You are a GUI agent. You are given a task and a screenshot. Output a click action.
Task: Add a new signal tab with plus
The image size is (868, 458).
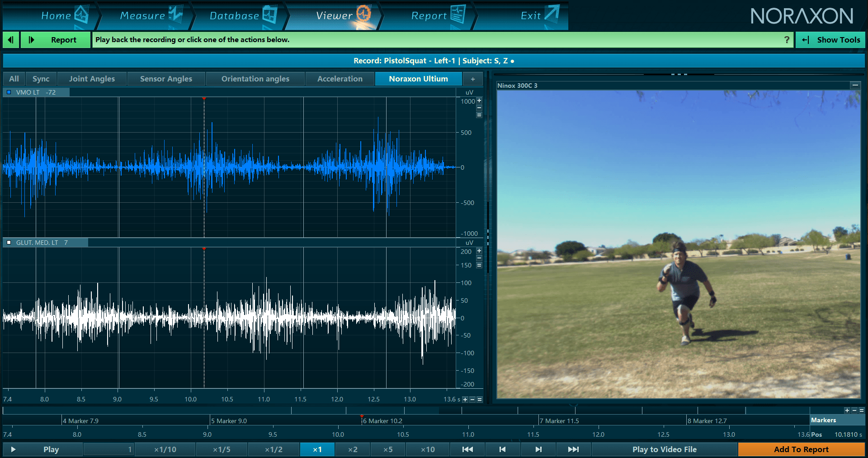click(x=473, y=79)
